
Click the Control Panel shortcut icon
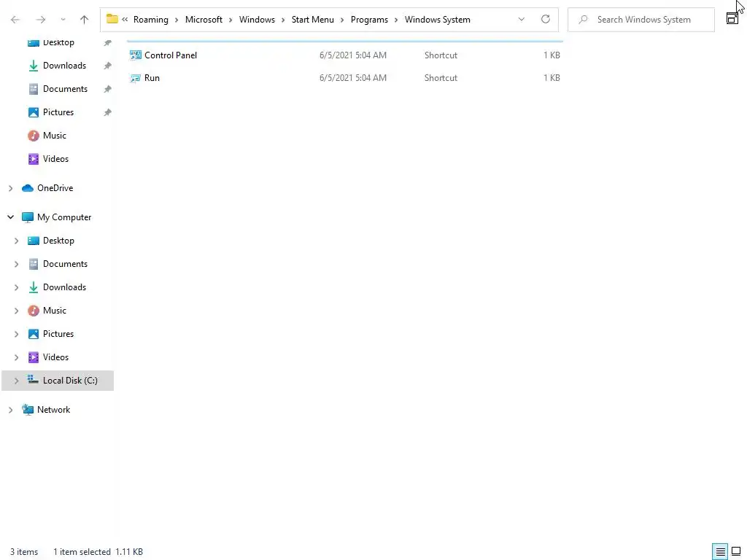click(x=135, y=55)
